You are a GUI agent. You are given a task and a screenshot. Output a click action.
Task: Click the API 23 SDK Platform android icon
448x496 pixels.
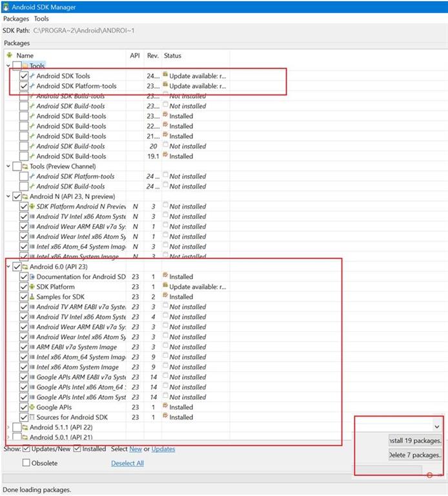tap(32, 287)
